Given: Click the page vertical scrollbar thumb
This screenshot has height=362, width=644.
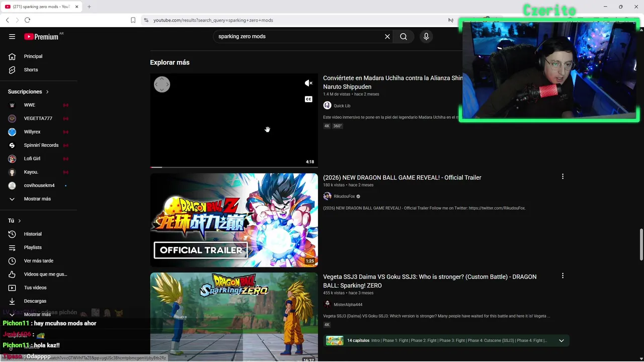Looking at the screenshot, I should (x=641, y=244).
